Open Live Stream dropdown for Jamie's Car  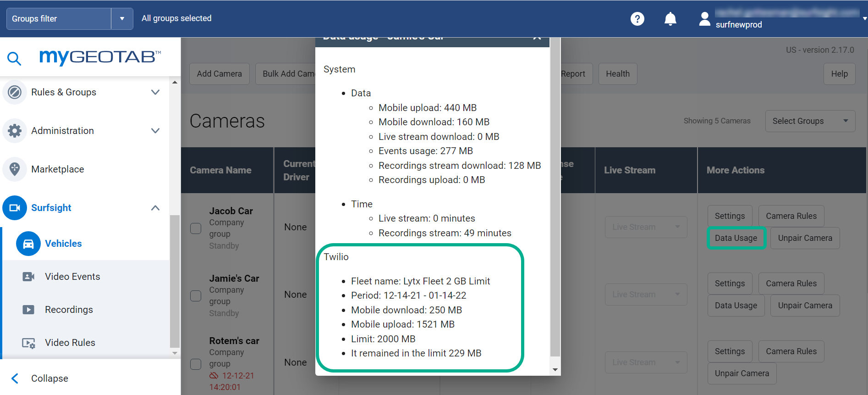coord(646,295)
